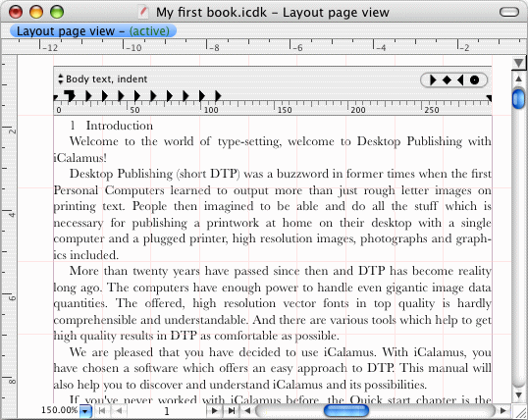Go to the next page
The width and height of the screenshot is (528, 420).
pos(214,410)
